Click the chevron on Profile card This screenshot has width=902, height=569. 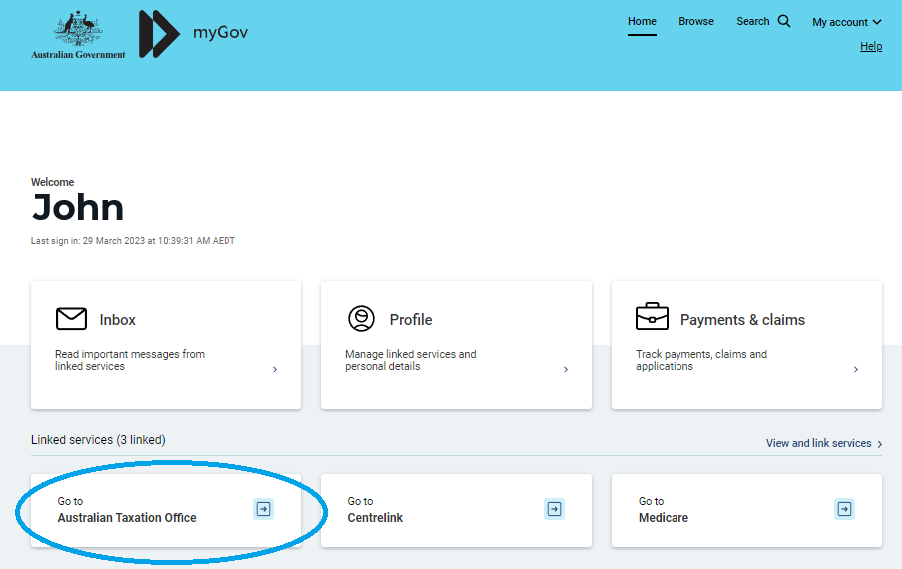tap(566, 369)
